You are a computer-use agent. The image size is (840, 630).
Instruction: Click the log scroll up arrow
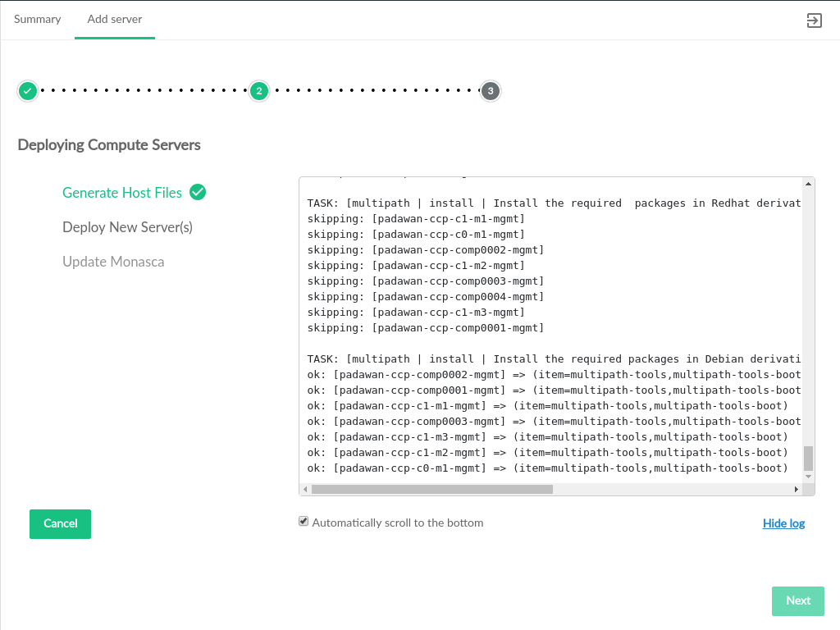coord(808,185)
